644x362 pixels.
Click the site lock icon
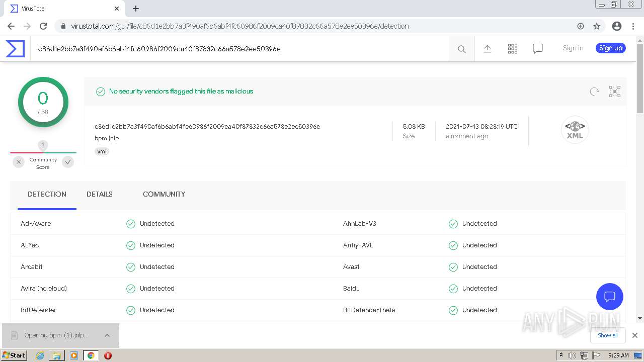point(63,26)
